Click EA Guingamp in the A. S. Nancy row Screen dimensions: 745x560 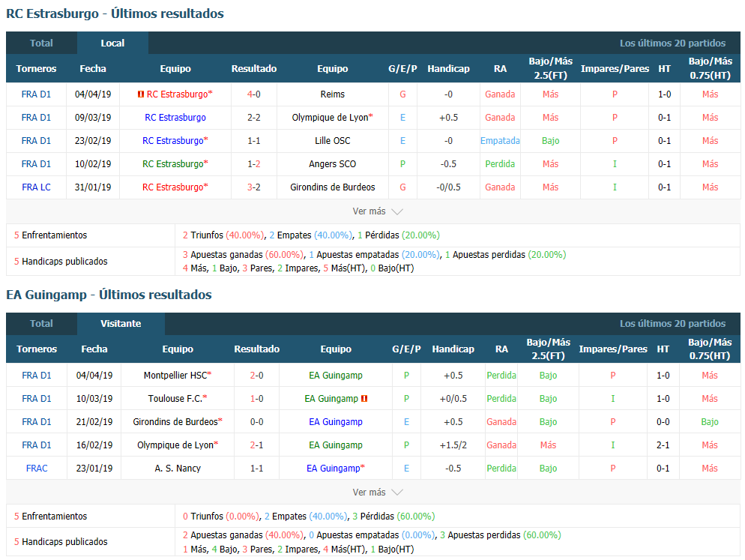[x=334, y=469]
